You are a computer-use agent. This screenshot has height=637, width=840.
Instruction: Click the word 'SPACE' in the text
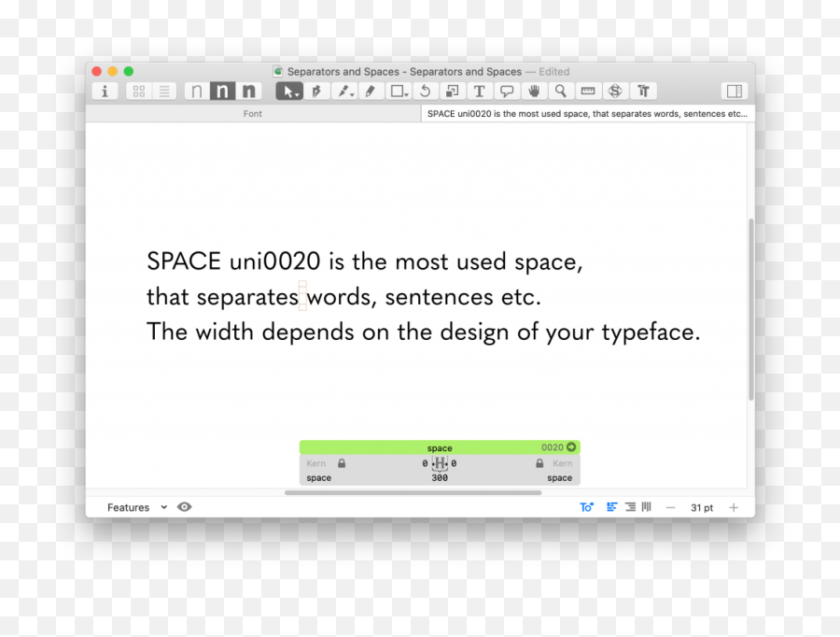point(184,262)
